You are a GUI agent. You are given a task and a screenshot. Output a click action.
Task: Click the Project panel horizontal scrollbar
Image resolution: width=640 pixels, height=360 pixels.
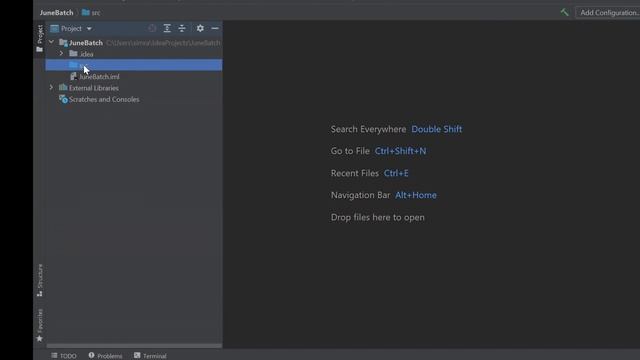point(134,346)
